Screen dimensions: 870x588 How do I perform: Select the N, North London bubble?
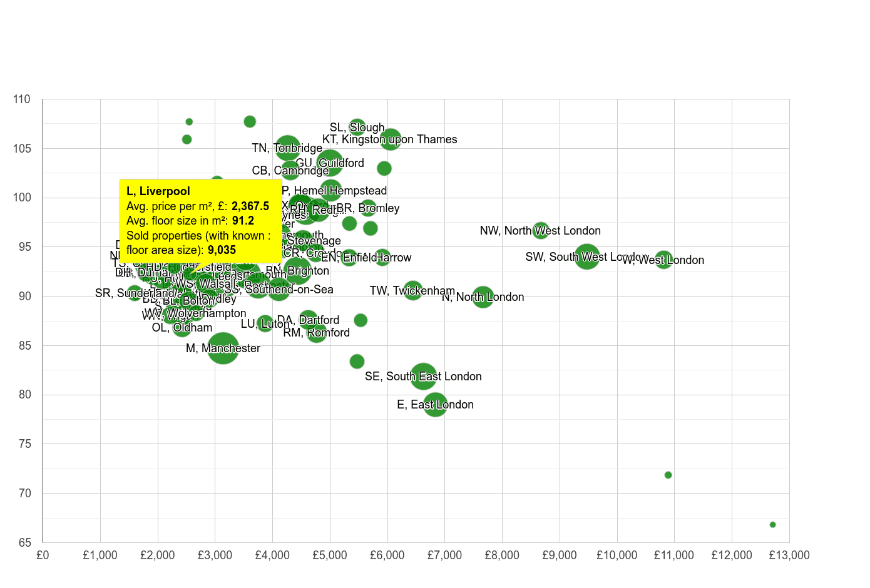point(483,297)
